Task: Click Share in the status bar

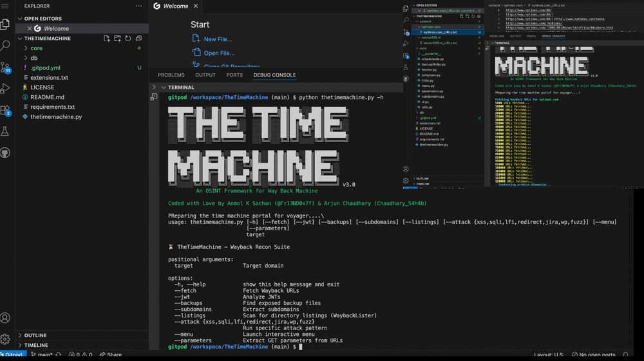Action: pyautogui.click(x=111, y=355)
